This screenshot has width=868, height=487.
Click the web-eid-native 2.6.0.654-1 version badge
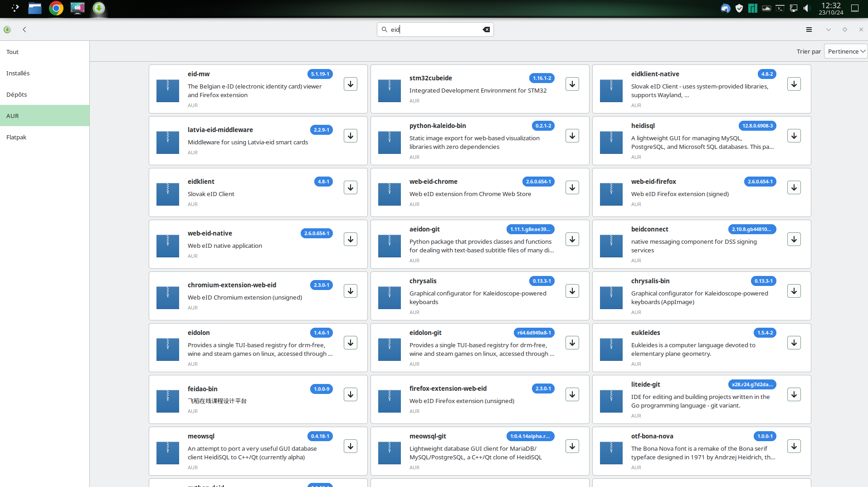point(317,233)
